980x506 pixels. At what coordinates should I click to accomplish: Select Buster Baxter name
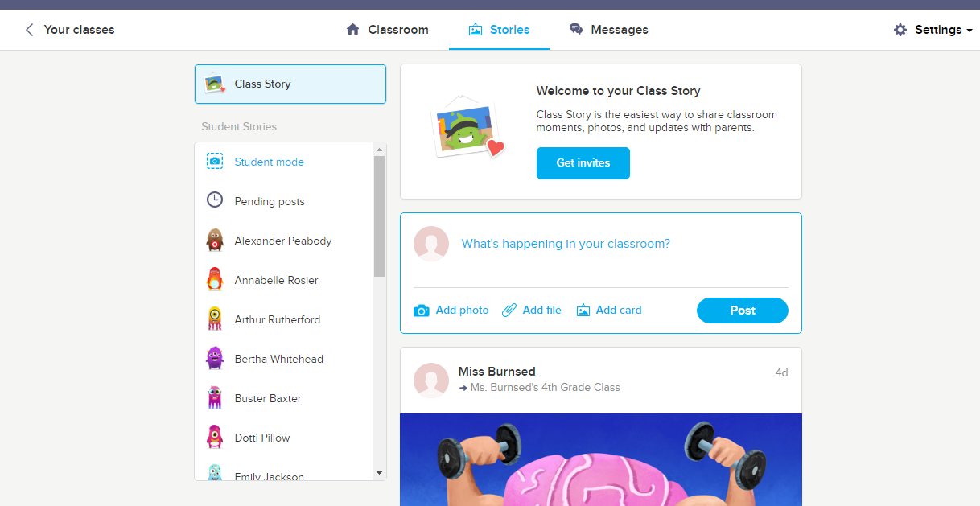coord(268,398)
